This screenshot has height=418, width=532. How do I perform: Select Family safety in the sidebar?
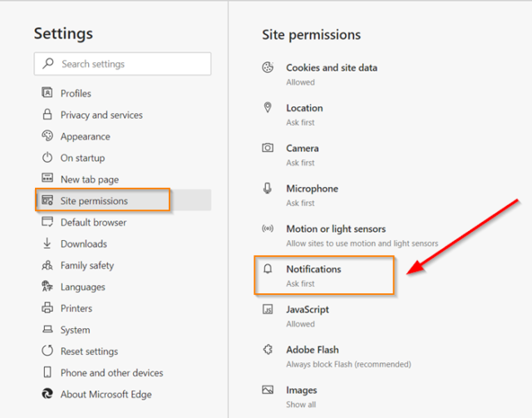[x=86, y=266]
